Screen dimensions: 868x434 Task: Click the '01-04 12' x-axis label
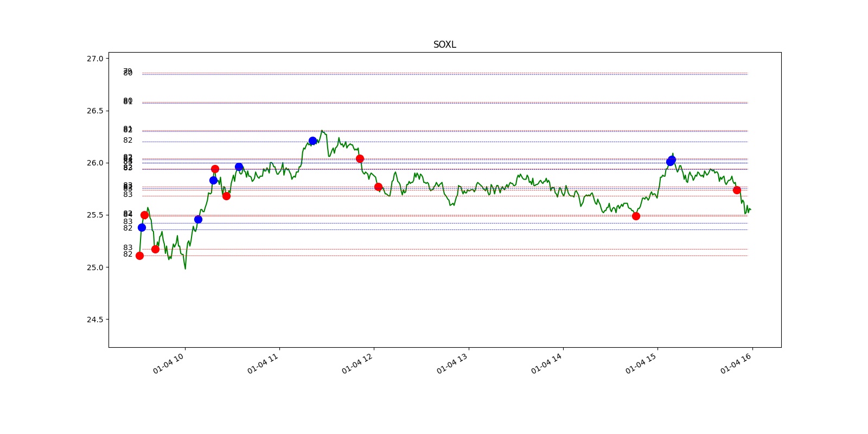click(x=358, y=363)
